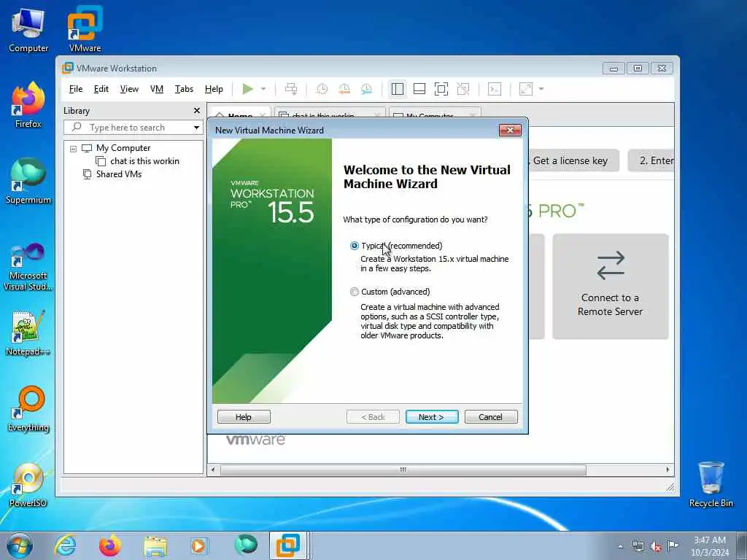Image resolution: width=747 pixels, height=560 pixels.
Task: Click the Firefox taskbar icon
Action: (110, 545)
